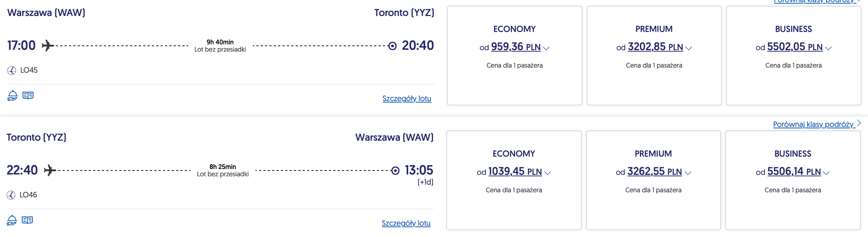The width and height of the screenshot is (868, 237).
Task: Expand the Economy 1039,45 PLN fare options
Action: pyautogui.click(x=548, y=173)
